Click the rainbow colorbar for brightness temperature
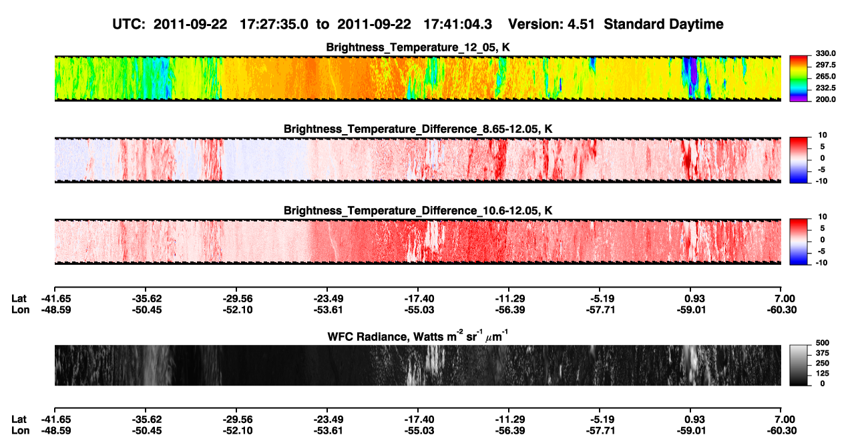 (799, 79)
